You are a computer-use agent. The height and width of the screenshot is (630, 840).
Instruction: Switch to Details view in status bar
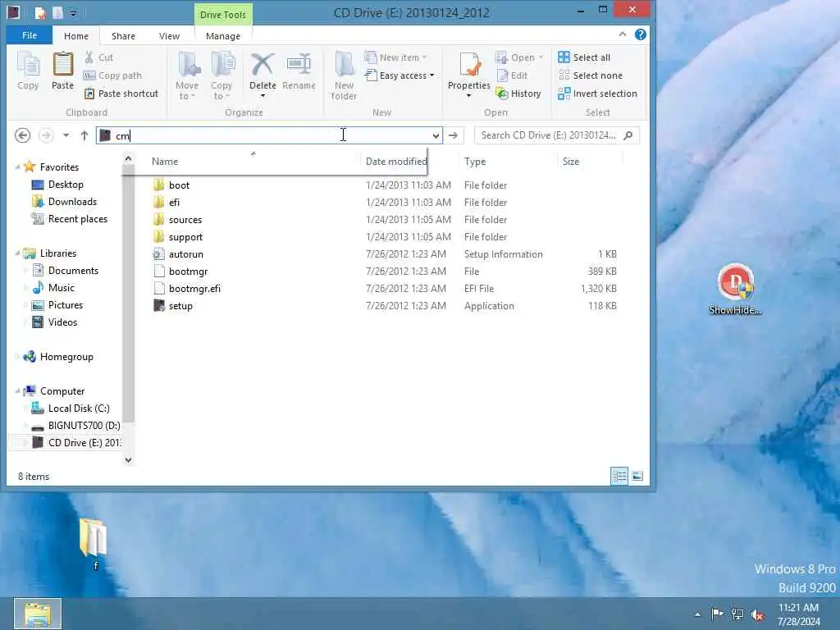[x=619, y=476]
